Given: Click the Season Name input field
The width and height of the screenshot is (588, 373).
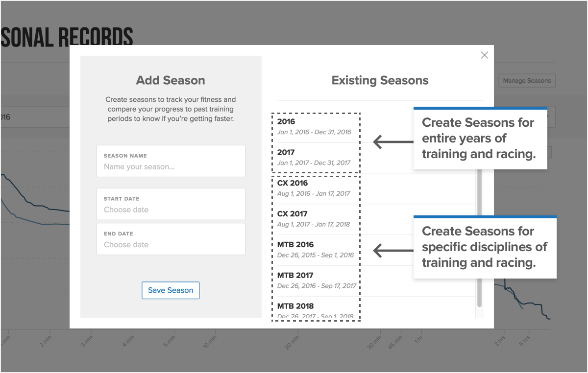Looking at the screenshot, I should point(171,161).
